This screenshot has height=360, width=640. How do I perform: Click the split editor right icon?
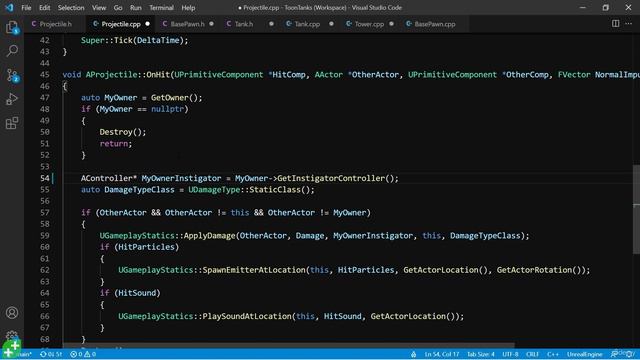tap(616, 24)
